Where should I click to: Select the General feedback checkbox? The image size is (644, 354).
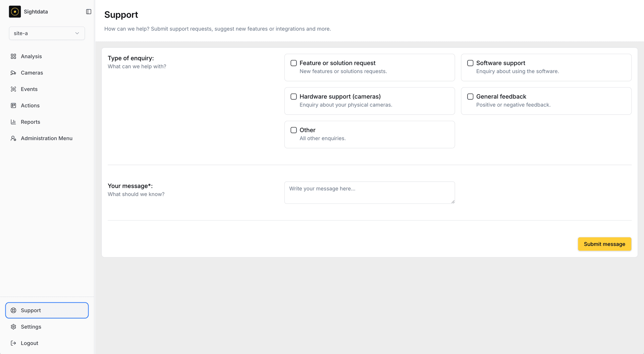(x=470, y=97)
